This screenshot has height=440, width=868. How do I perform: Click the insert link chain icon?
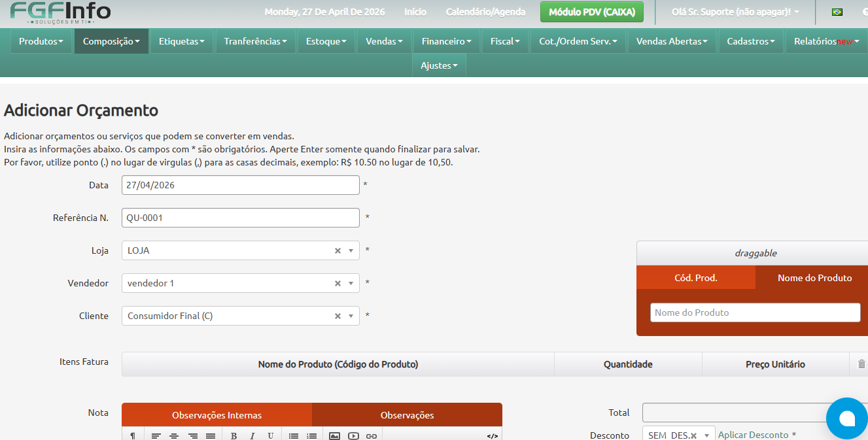(372, 435)
